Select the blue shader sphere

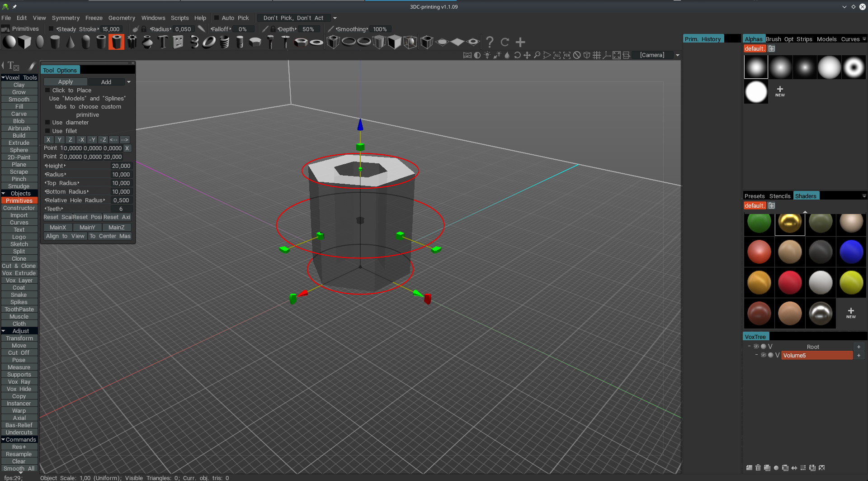(851, 252)
